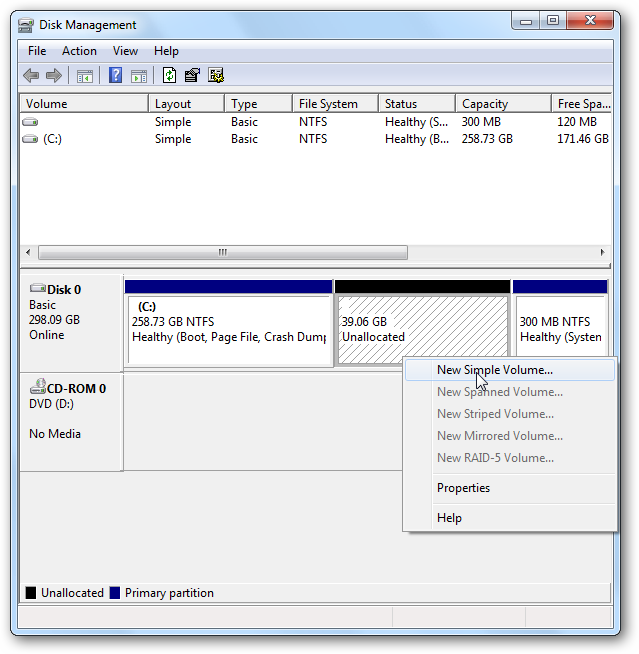
Task: Click the Healthy (B... status cell
Action: (x=417, y=139)
